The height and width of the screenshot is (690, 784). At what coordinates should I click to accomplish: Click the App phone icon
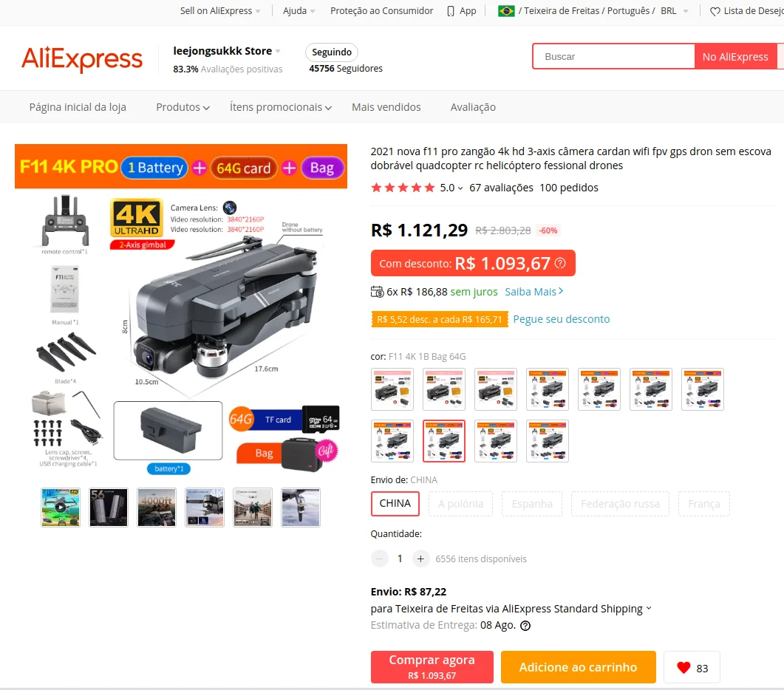[451, 11]
